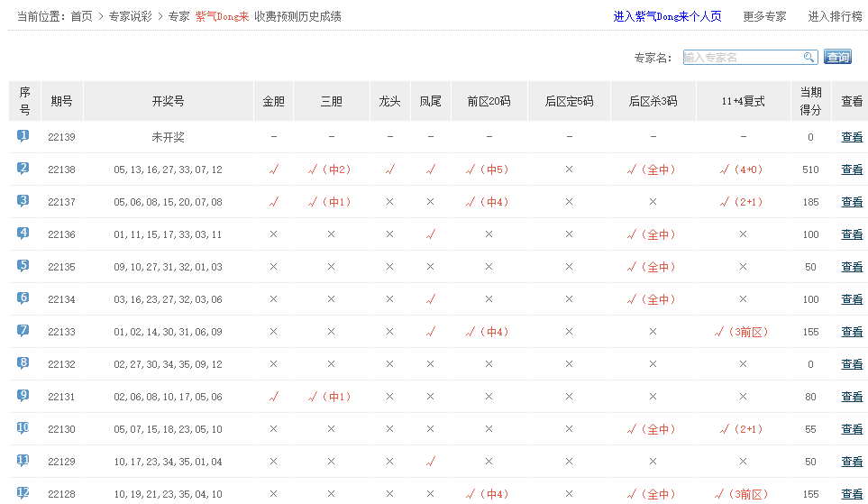Click the row 2 number badge icon

(x=23, y=169)
